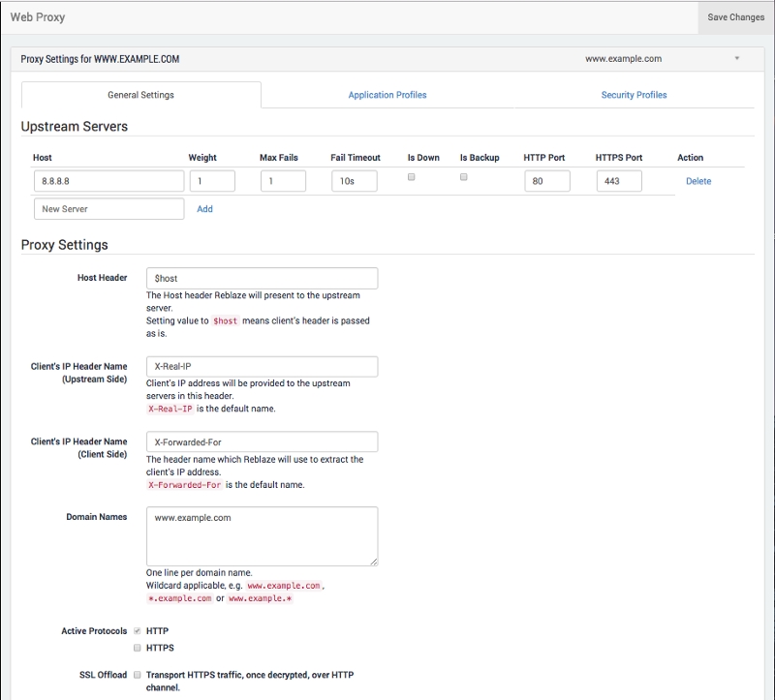This screenshot has width=775, height=700.
Task: Click the New Server input field
Action: 108,209
